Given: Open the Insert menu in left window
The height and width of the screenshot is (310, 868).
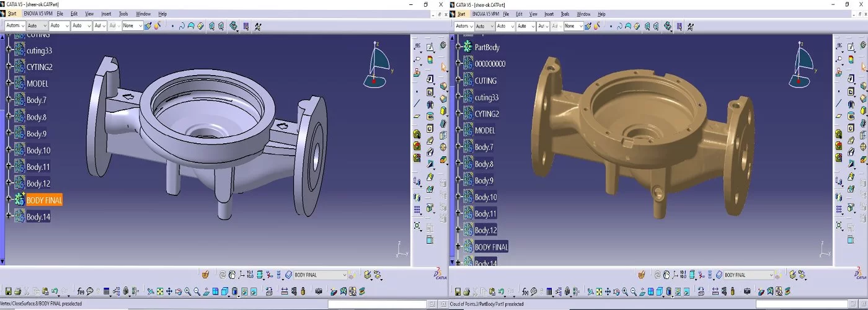Looking at the screenshot, I should coord(105,14).
